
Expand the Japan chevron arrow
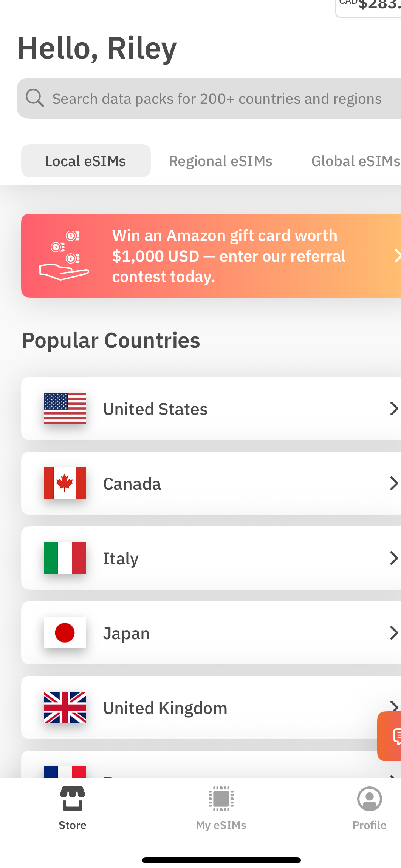[393, 633]
